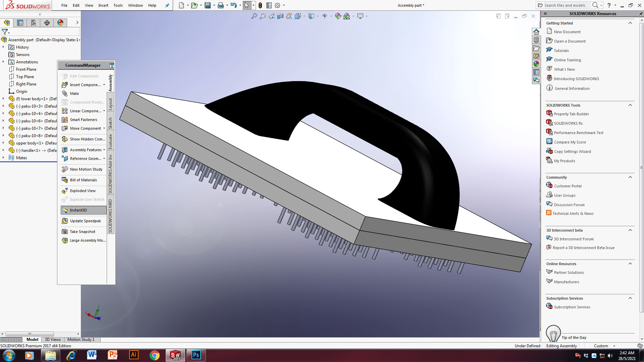Switch to the Motion Study 1 tab
Screen dimensions: 644x362
pyautogui.click(x=80, y=340)
